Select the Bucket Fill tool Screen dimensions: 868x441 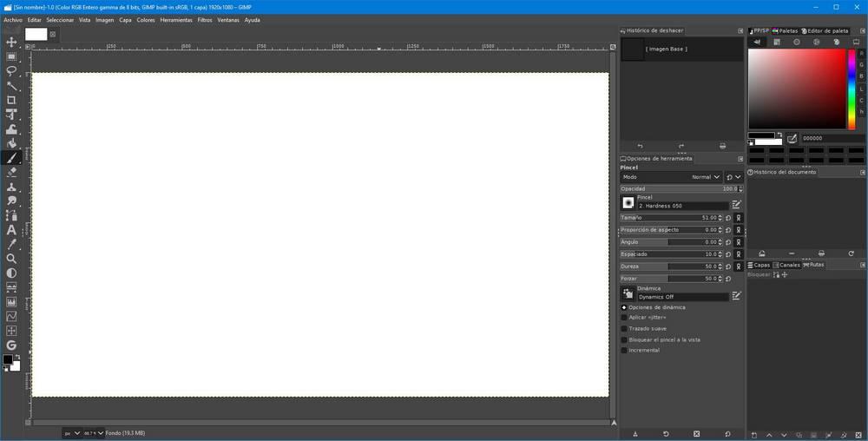click(x=11, y=143)
